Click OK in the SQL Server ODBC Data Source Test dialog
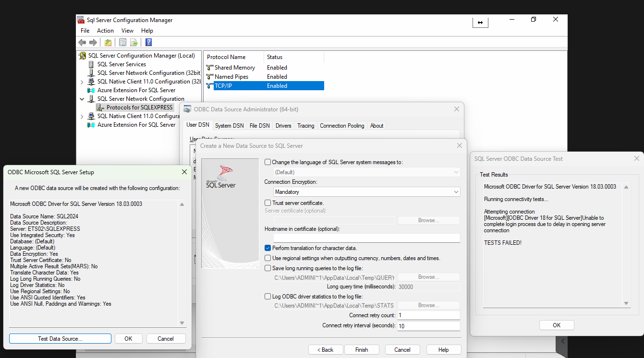644x358 pixels. (557, 325)
